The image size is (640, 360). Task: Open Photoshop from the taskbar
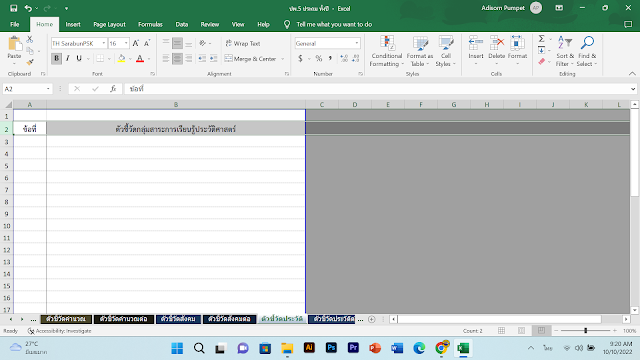coord(331,348)
